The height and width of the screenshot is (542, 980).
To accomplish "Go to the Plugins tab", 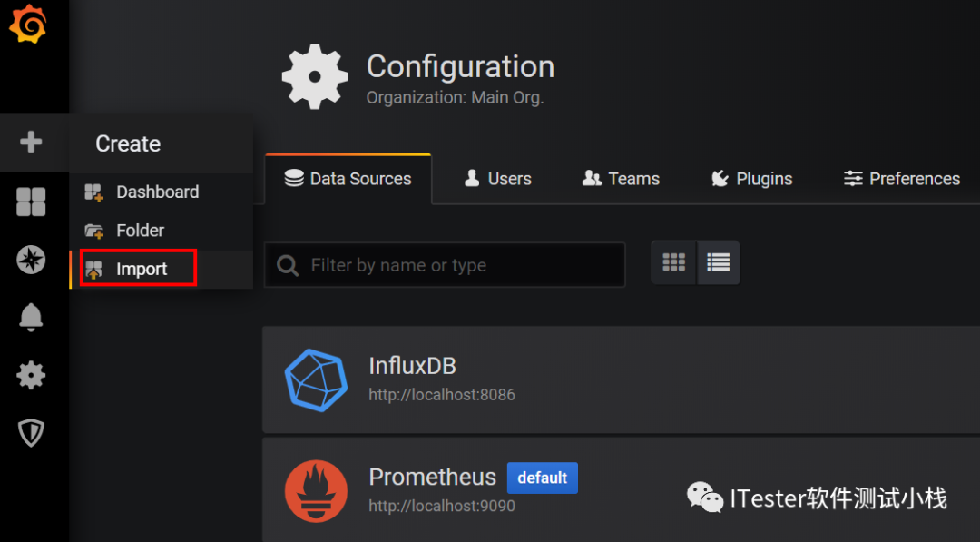I will click(752, 179).
